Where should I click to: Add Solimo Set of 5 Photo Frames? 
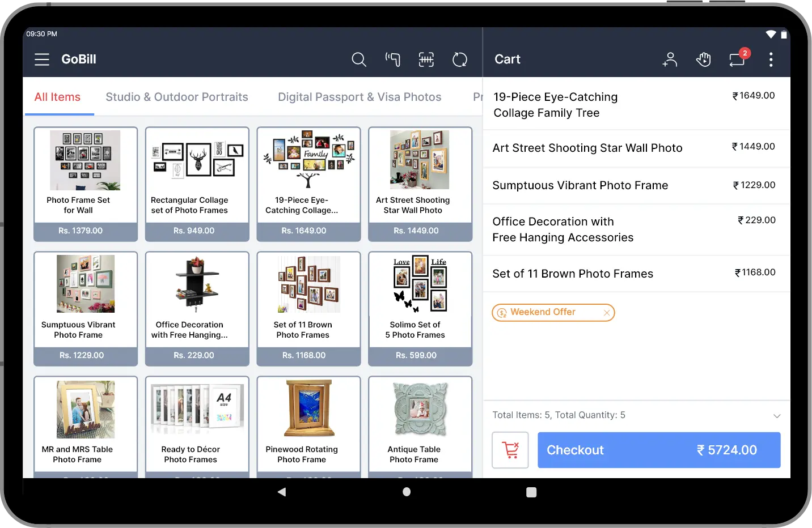point(420,308)
